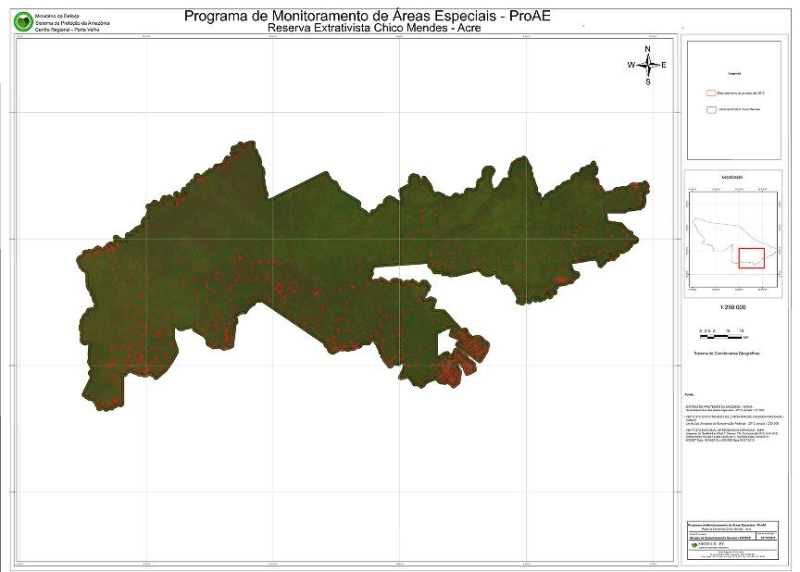
Task: Click the 'Localização' inset map title
Action: pos(733,176)
